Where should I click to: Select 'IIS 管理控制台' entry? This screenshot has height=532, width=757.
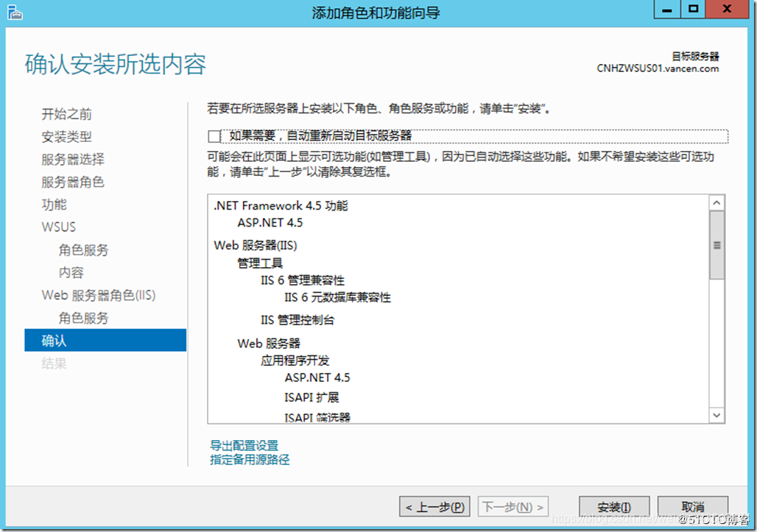coord(297,320)
